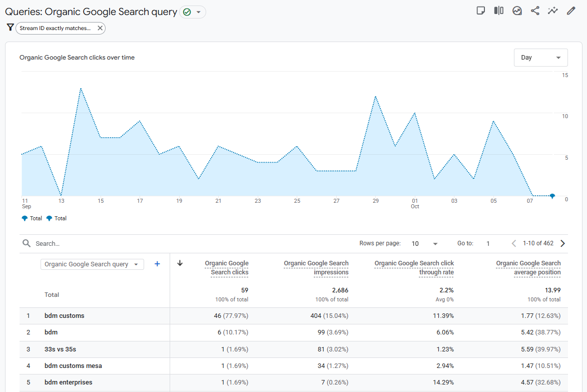587x392 pixels.
Task: Add a secondary dimension with plus icon
Action: [x=157, y=264]
